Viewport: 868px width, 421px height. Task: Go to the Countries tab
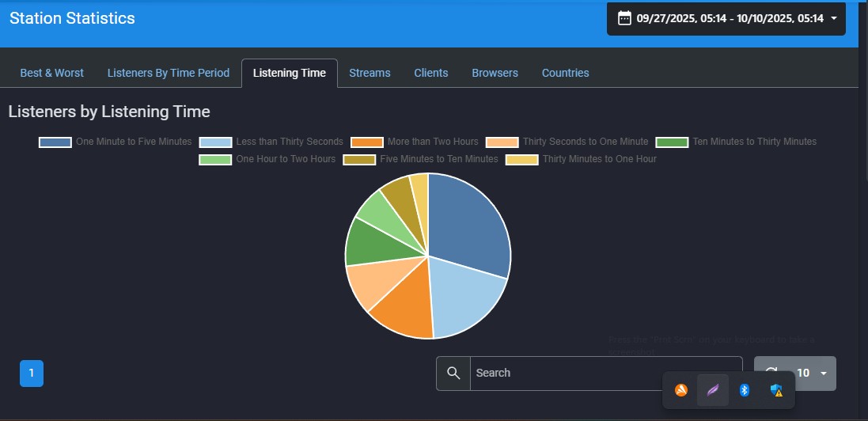pyautogui.click(x=565, y=73)
